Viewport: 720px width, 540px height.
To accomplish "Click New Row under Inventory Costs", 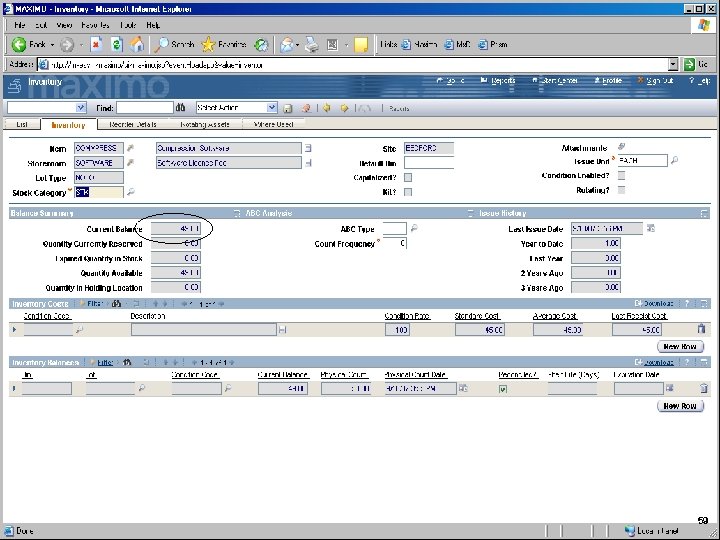I will (680, 347).
